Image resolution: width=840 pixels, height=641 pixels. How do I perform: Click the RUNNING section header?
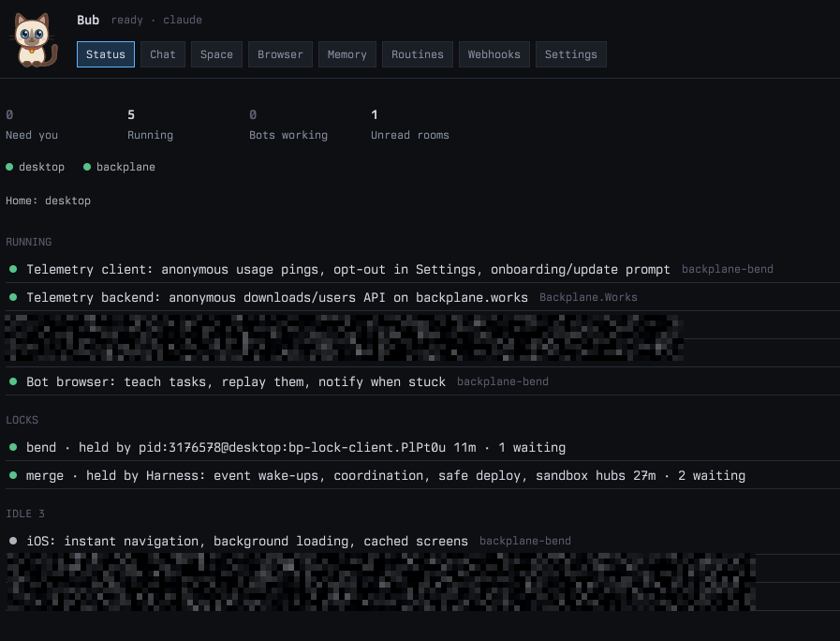coord(29,242)
